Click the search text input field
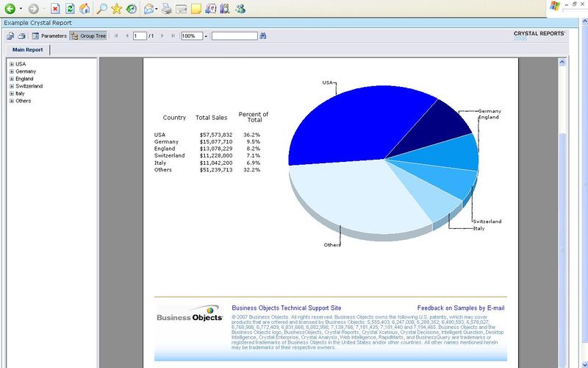The height and width of the screenshot is (368, 588). [x=234, y=35]
